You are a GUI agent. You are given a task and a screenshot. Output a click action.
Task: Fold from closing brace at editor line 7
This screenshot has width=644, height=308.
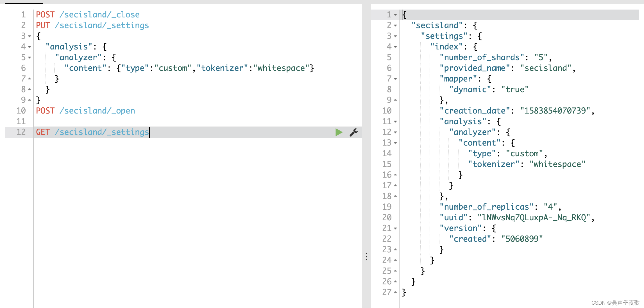(30, 79)
